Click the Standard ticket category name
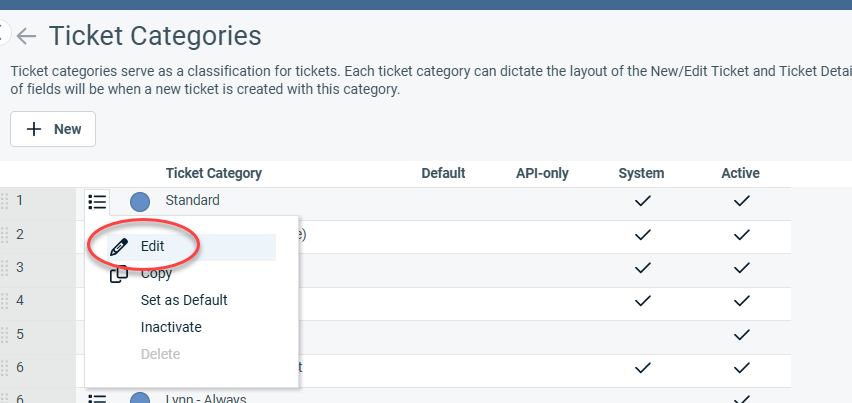Screen dimensions: 852x403 [192, 201]
